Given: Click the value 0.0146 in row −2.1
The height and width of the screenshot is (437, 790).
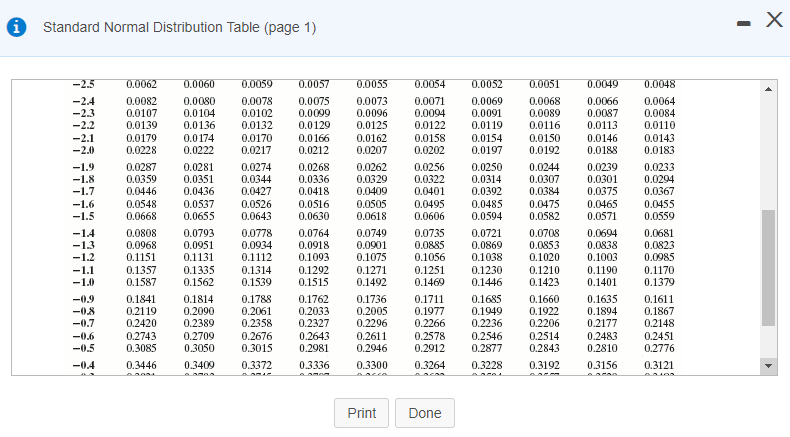Looking at the screenshot, I should click(603, 139).
